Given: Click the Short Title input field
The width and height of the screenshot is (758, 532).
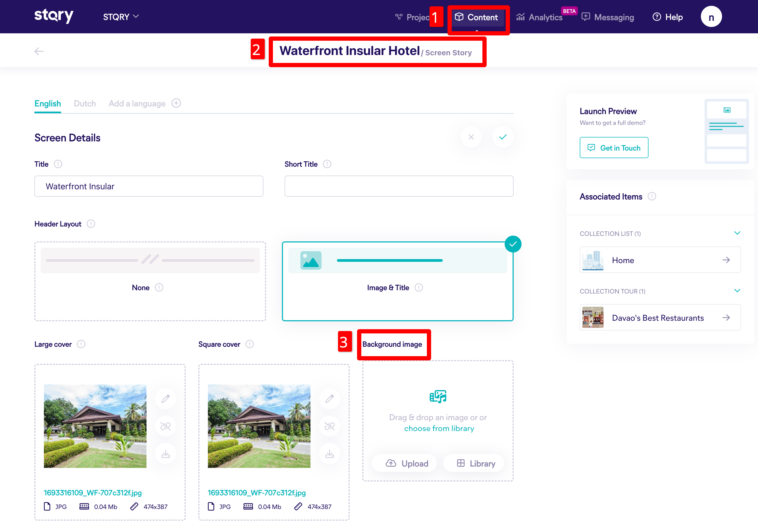Looking at the screenshot, I should coord(399,186).
